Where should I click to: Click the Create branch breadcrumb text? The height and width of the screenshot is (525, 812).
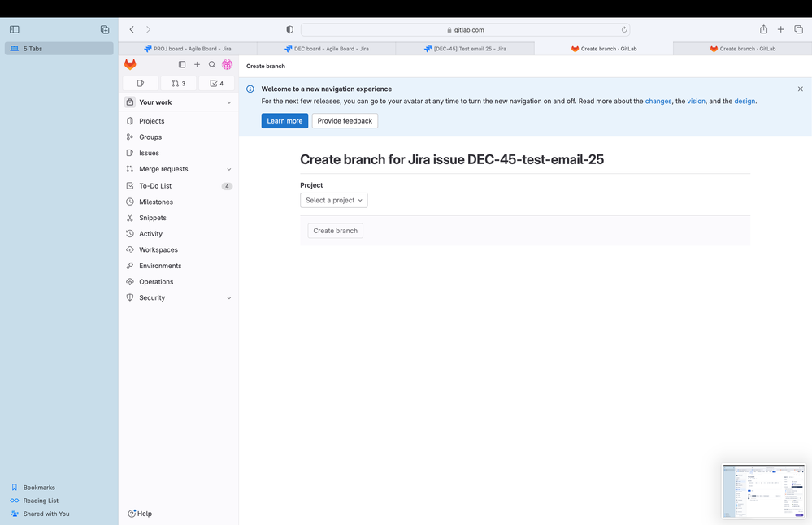click(x=266, y=67)
